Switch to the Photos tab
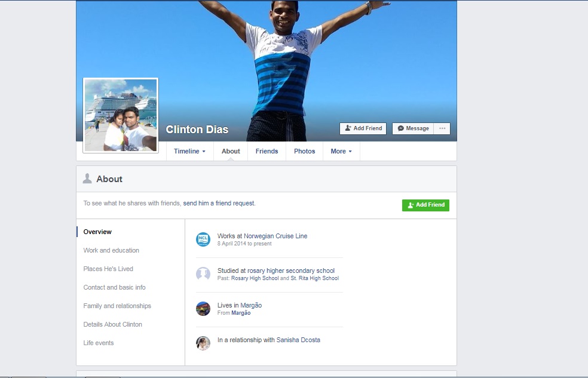 tap(304, 151)
